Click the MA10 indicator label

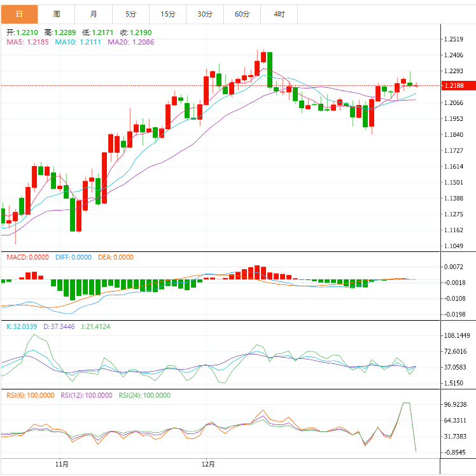76,42
